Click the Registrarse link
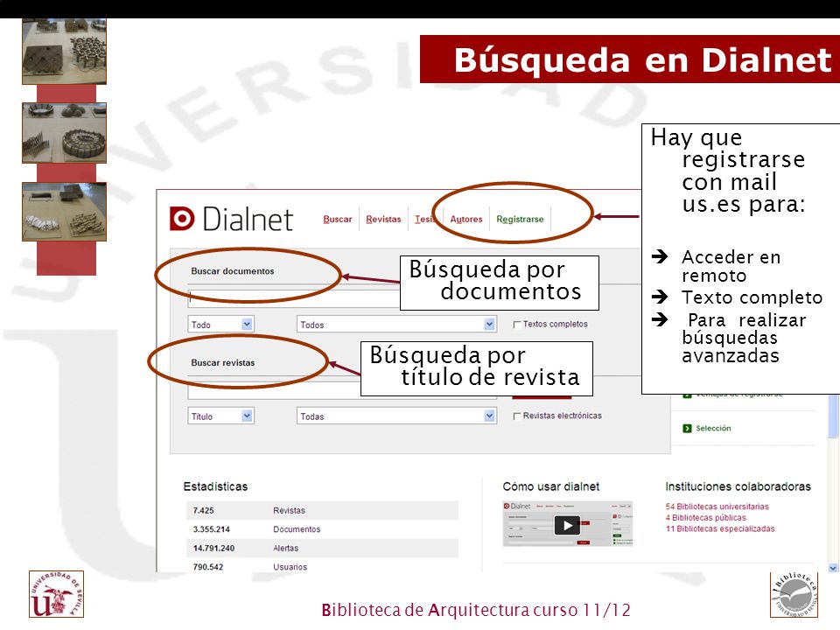The image size is (840, 630). pyautogui.click(x=520, y=219)
